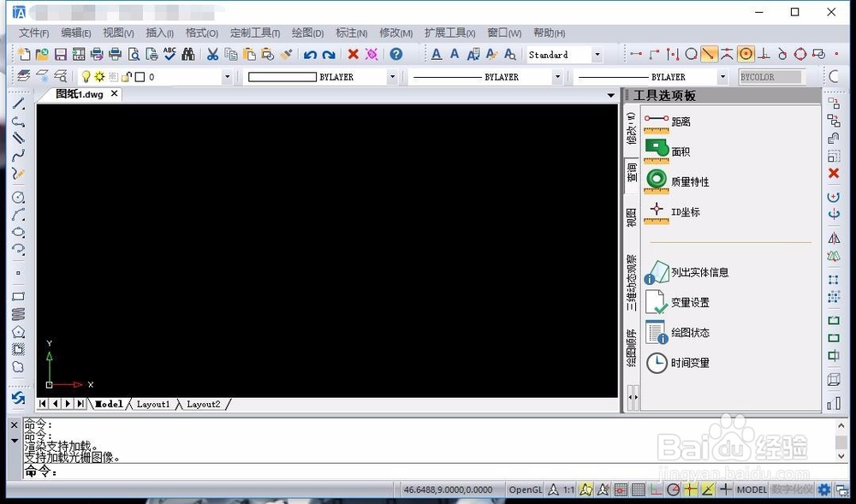This screenshot has width=856, height=504.
Task: Click the blue Undo arrow
Action: pos(310,55)
